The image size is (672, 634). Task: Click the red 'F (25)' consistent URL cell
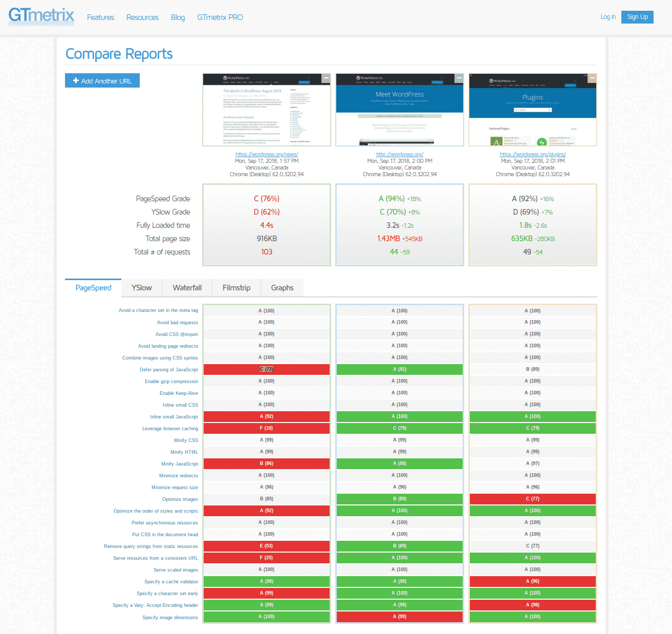point(267,558)
